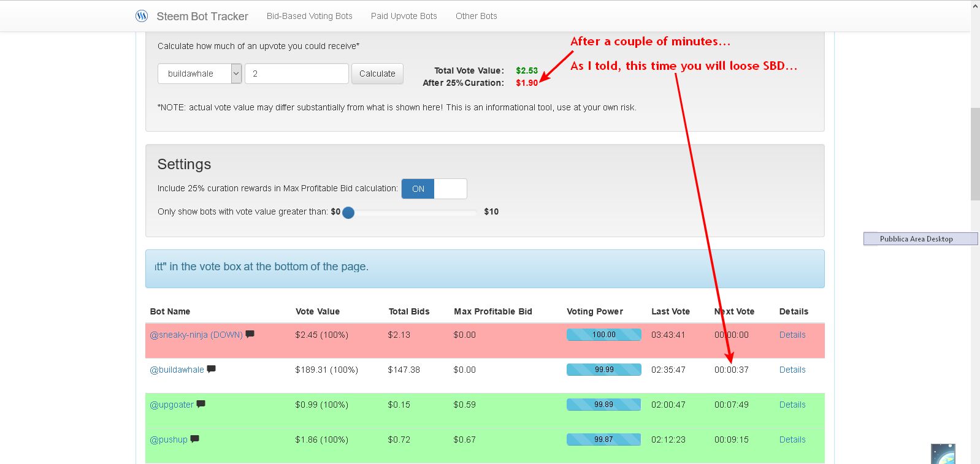
Task: Open the @sneaky-ninja (DOWN) link
Action: click(x=196, y=335)
